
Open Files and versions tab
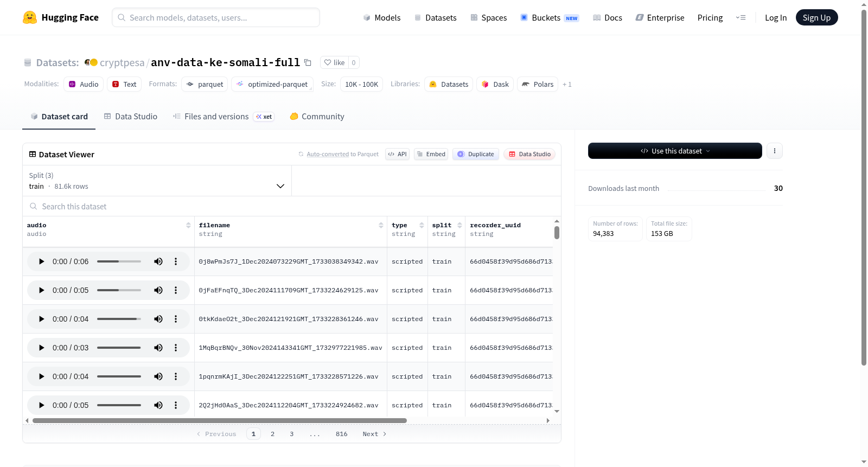tap(224, 117)
